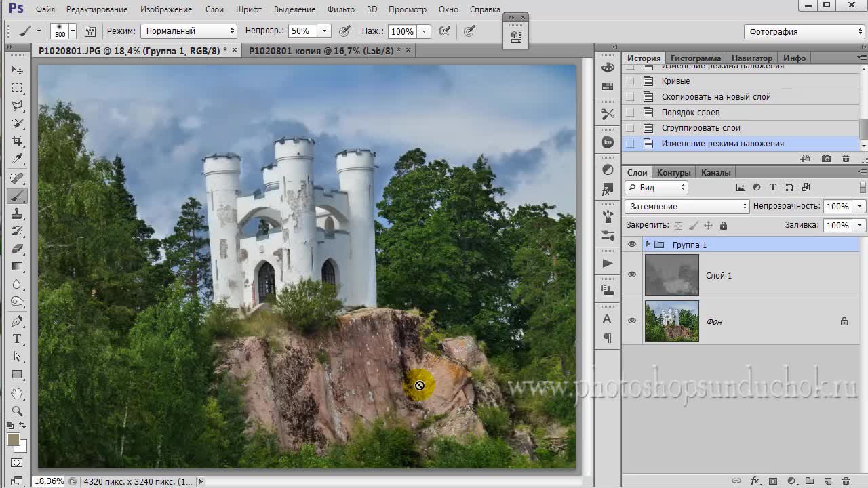This screenshot has height=488, width=868.
Task: Switch to Гистограмма tab
Action: click(695, 58)
